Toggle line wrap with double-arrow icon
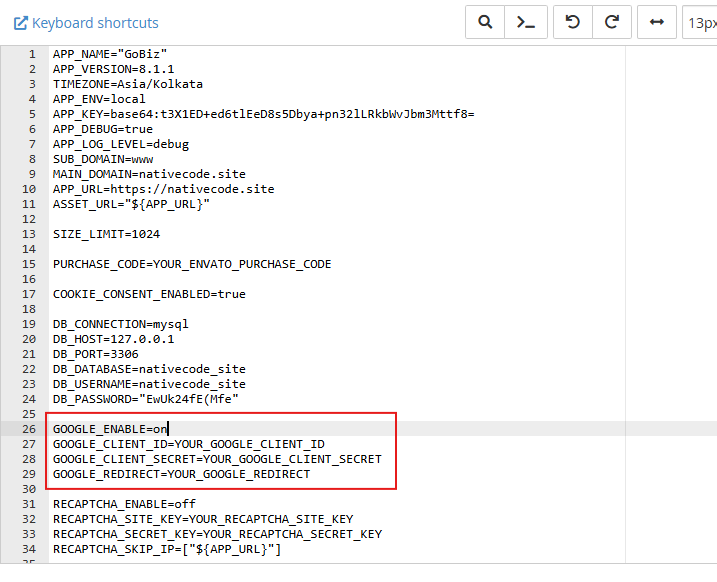The height and width of the screenshot is (582, 717). click(x=657, y=22)
